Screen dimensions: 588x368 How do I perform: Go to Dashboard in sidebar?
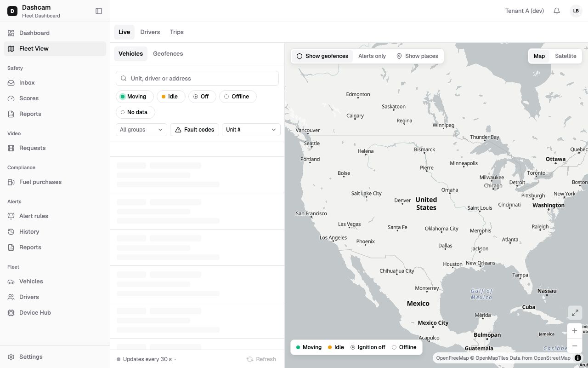coord(55,33)
